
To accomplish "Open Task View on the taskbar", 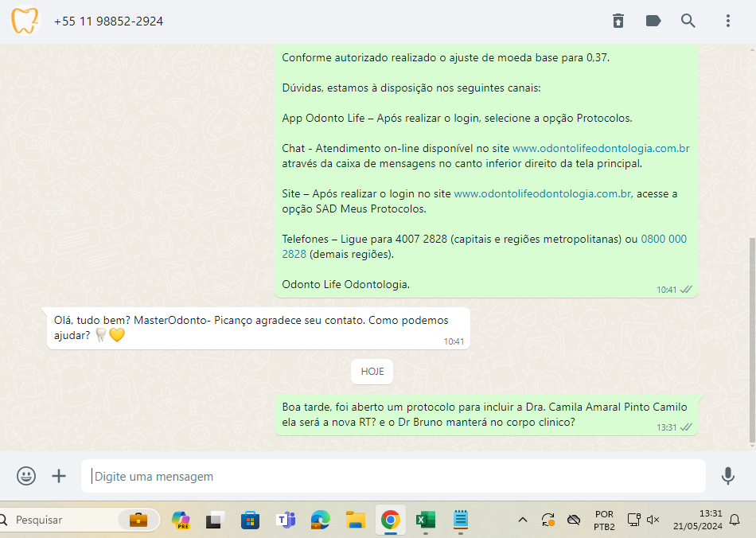I will [216, 520].
